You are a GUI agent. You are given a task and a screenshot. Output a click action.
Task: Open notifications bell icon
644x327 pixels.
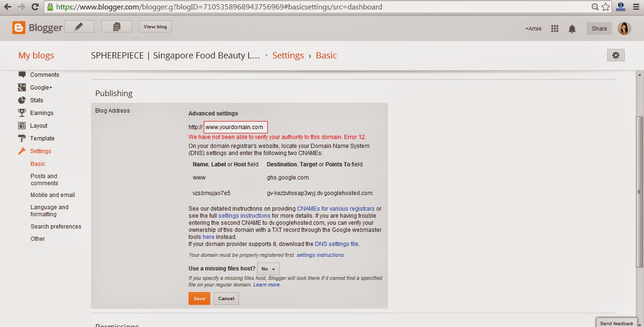point(572,29)
